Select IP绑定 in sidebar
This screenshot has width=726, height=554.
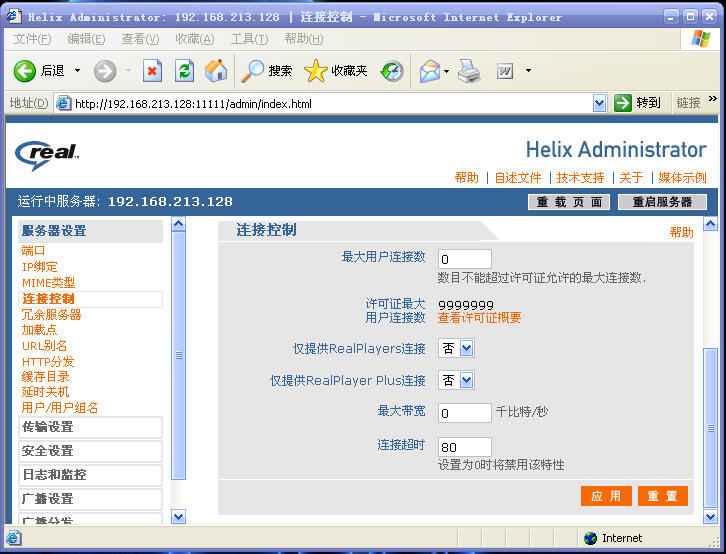(39, 267)
